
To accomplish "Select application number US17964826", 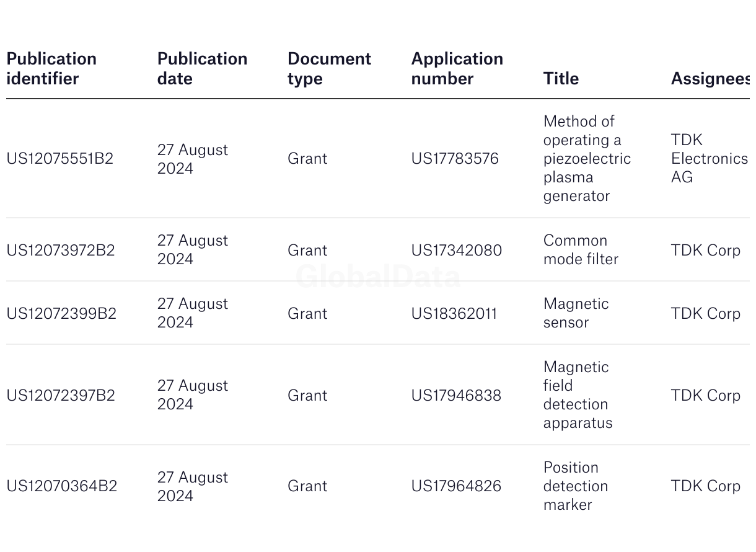I will click(x=456, y=486).
